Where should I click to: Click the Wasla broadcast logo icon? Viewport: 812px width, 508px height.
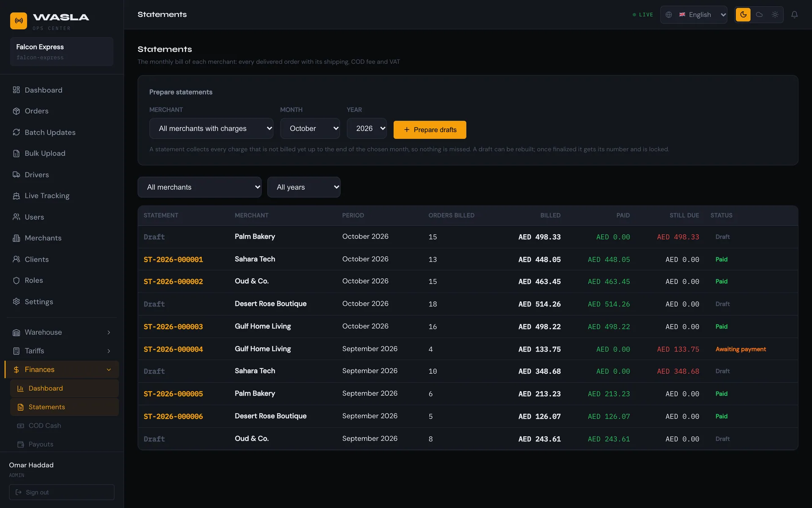pos(19,21)
